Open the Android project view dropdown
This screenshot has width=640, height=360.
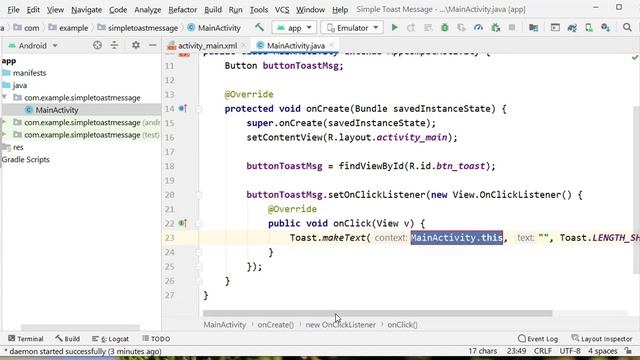tap(33, 45)
